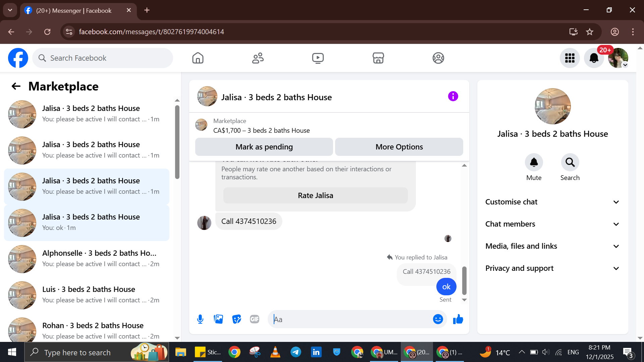Screen dimensions: 644x362
Task: Open the notifications bell
Action: pos(594,58)
